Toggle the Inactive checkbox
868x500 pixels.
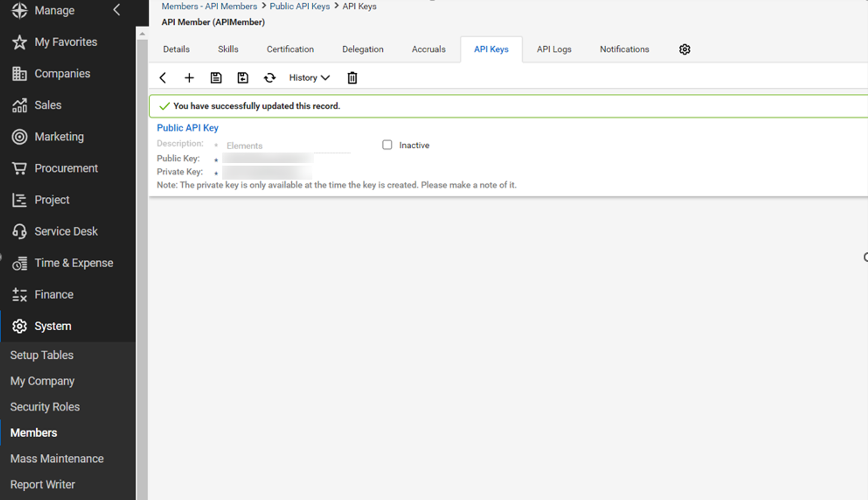tap(387, 145)
